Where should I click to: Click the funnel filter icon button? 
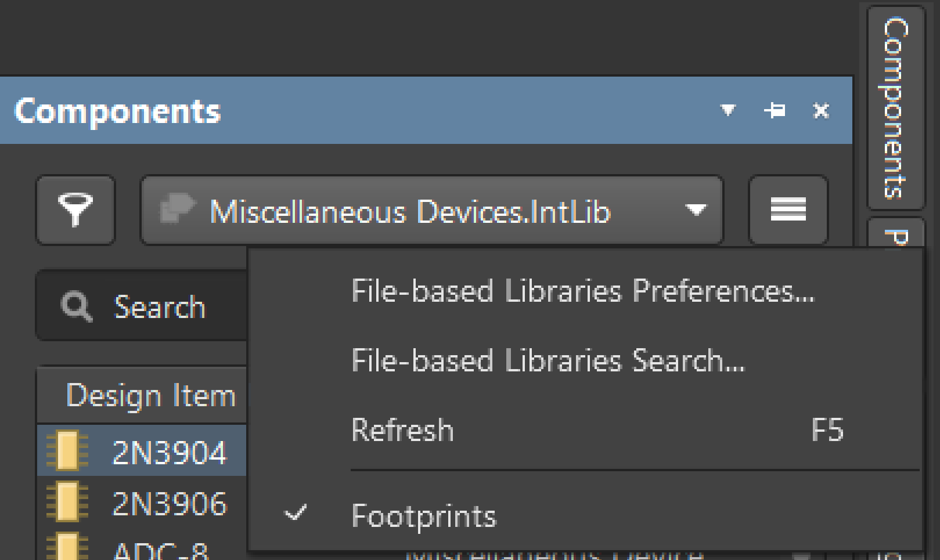coord(75,210)
